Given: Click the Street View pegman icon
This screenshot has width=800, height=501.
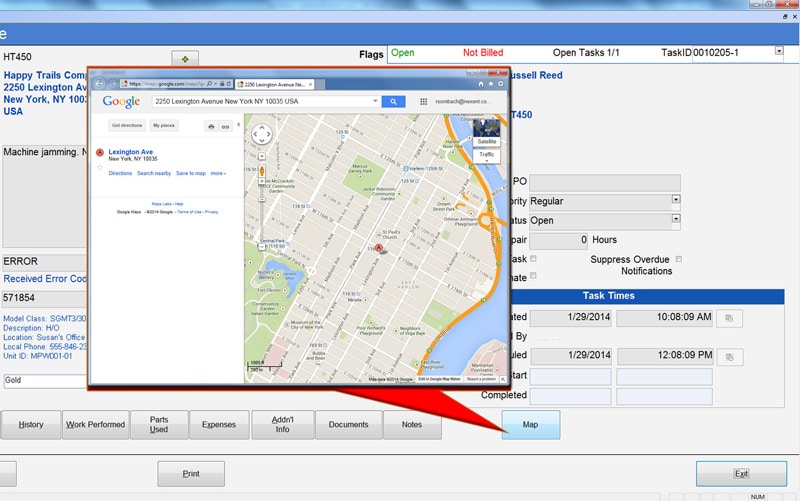Looking at the screenshot, I should point(262,171).
